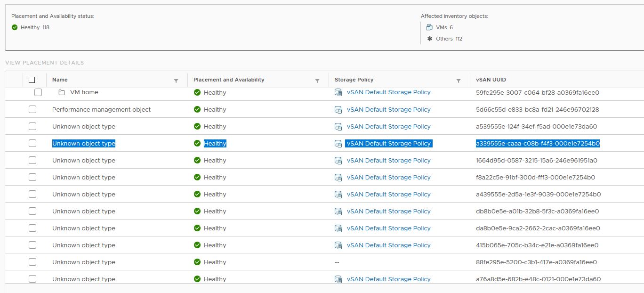Click the UUID a76a8d5e-682b-e48c-0121-000e1e73da60 cell
The height and width of the screenshot is (293, 644).
(x=538, y=279)
